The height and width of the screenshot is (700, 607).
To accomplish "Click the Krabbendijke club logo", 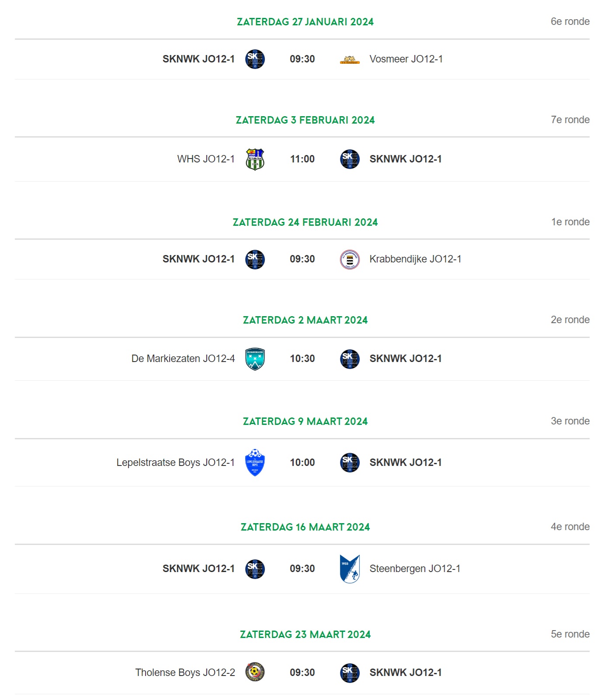I will coord(350,259).
